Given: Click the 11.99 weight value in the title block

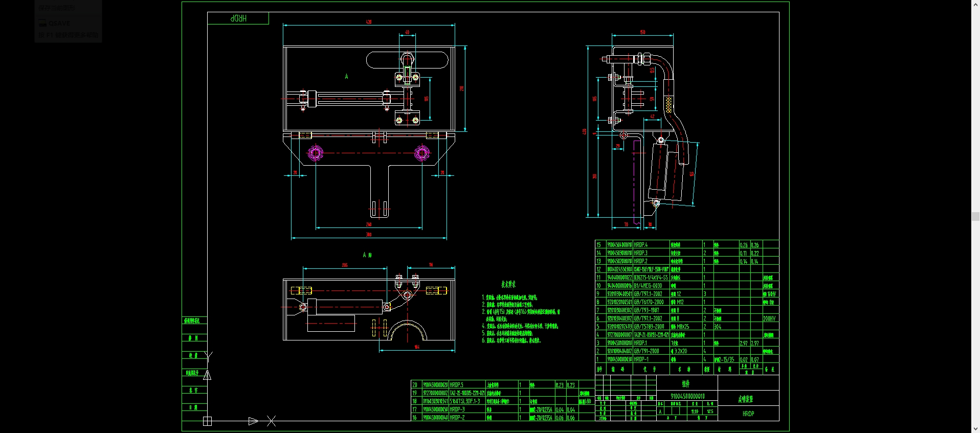Looking at the screenshot, I should point(695,411).
